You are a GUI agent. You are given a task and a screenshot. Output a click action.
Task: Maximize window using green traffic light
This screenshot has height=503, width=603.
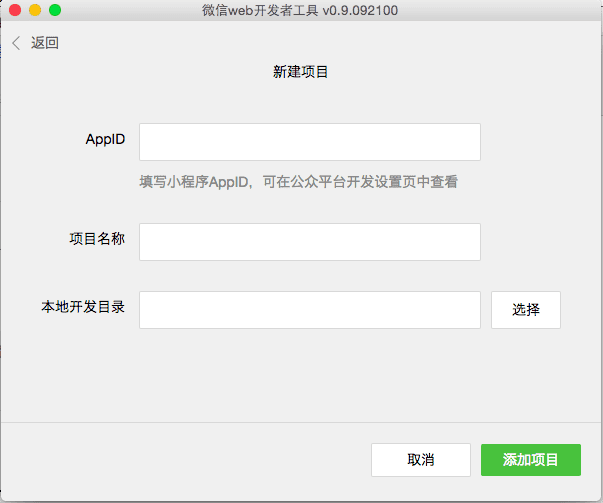click(55, 10)
